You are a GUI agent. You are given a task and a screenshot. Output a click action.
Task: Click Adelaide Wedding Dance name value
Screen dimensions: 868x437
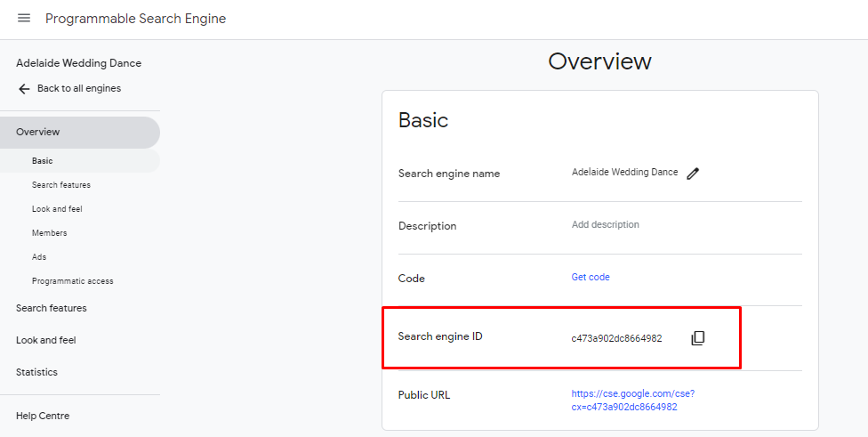624,173
